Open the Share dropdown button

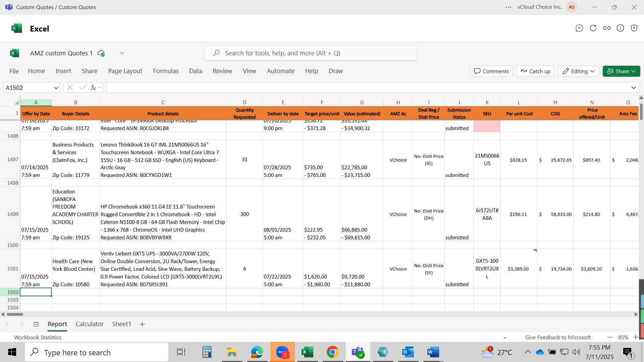tap(621, 71)
